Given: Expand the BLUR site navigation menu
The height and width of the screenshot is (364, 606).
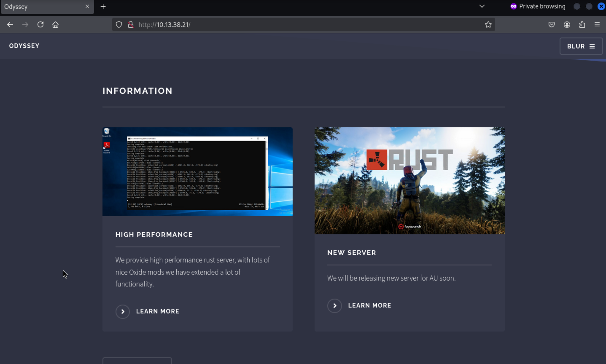Looking at the screenshot, I should pyautogui.click(x=581, y=46).
